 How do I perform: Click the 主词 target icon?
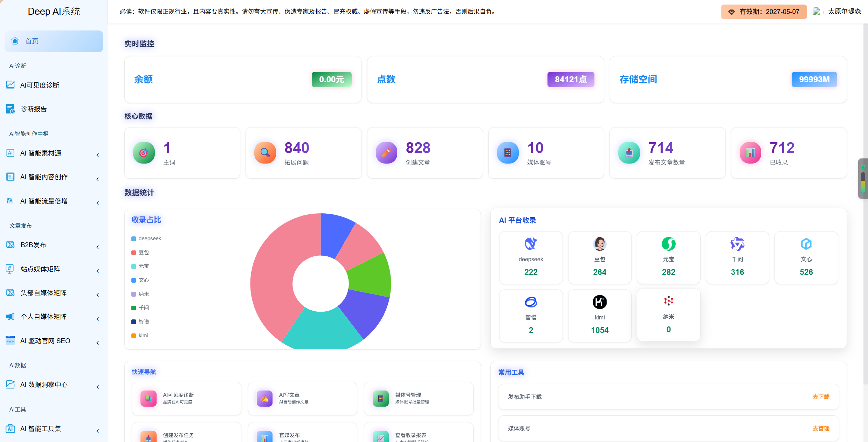(144, 153)
